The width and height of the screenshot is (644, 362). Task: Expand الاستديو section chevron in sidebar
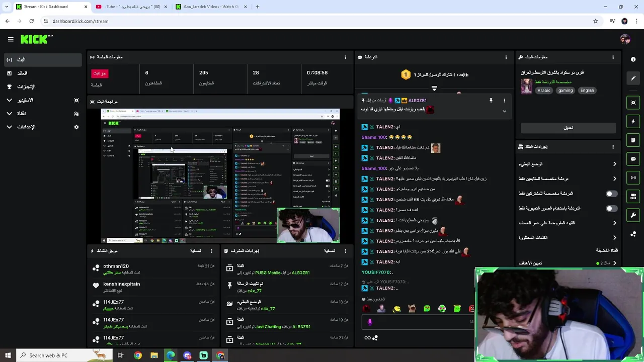[x=9, y=100]
